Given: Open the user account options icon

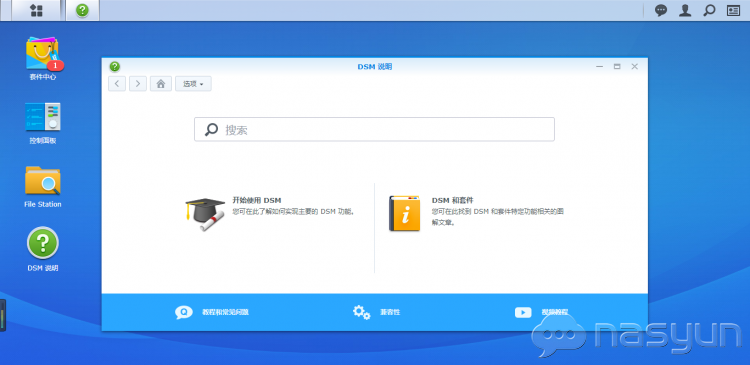Looking at the screenshot, I should pos(685,11).
